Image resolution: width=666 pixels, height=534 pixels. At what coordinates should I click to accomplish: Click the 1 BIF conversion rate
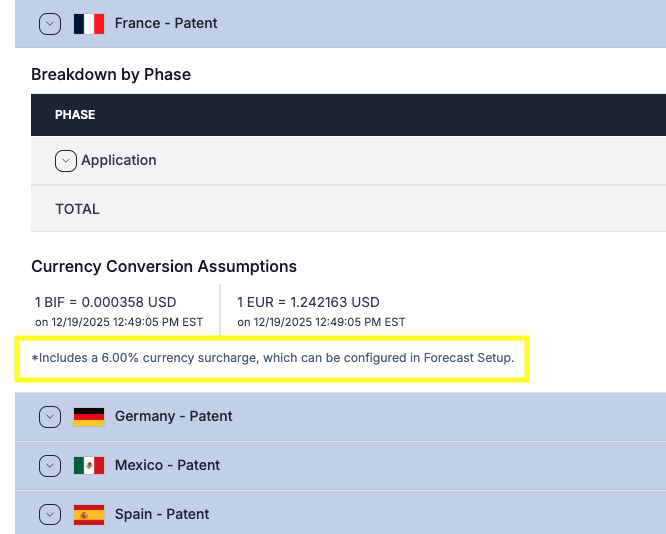[x=105, y=302]
